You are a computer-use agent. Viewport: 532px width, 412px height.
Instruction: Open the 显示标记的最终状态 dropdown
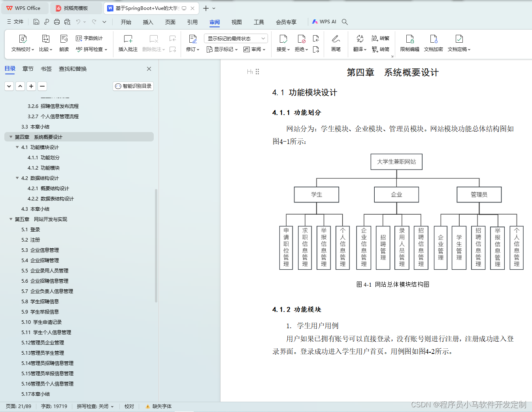(x=236, y=38)
